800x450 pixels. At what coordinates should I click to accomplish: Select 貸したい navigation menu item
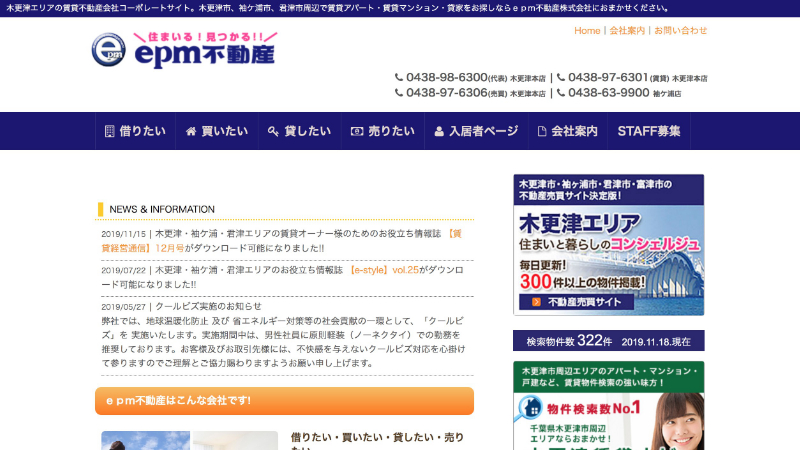(x=299, y=131)
